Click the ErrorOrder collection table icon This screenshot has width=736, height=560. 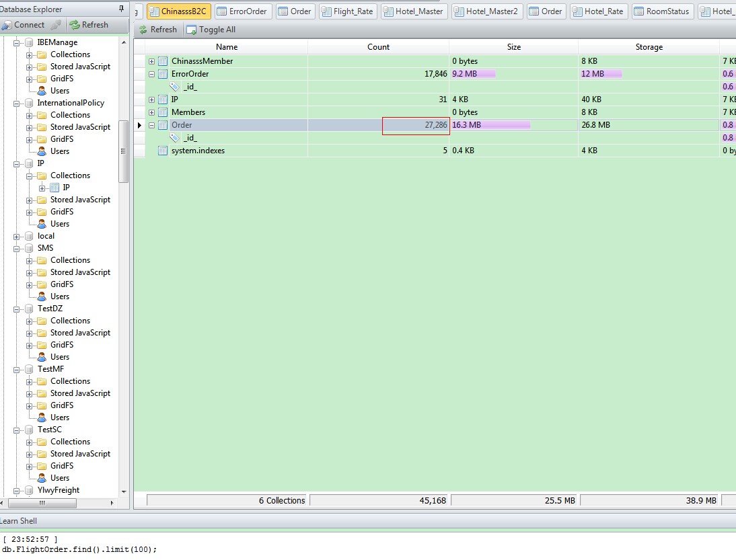(163, 74)
